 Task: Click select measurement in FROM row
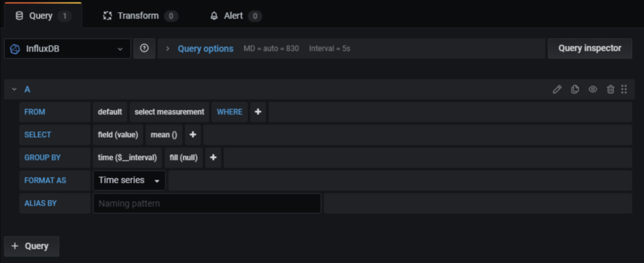[169, 112]
